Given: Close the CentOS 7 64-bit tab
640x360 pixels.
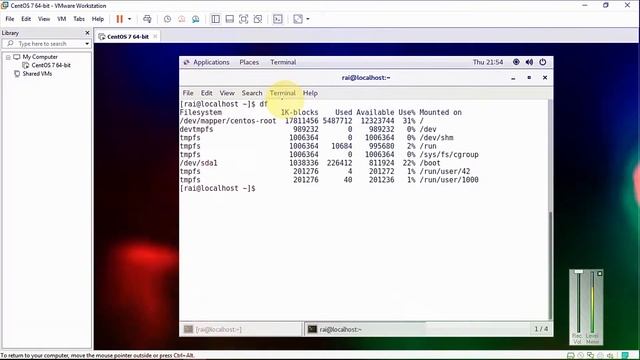Looking at the screenshot, I should coord(155,36).
